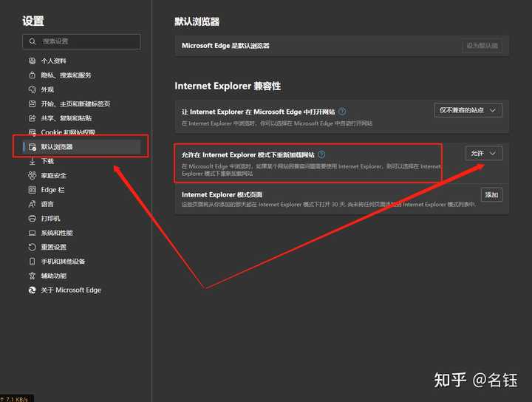The height and width of the screenshot is (402, 532).
Task: Open the 仅不兼容的站点 dropdown
Action: (468, 110)
